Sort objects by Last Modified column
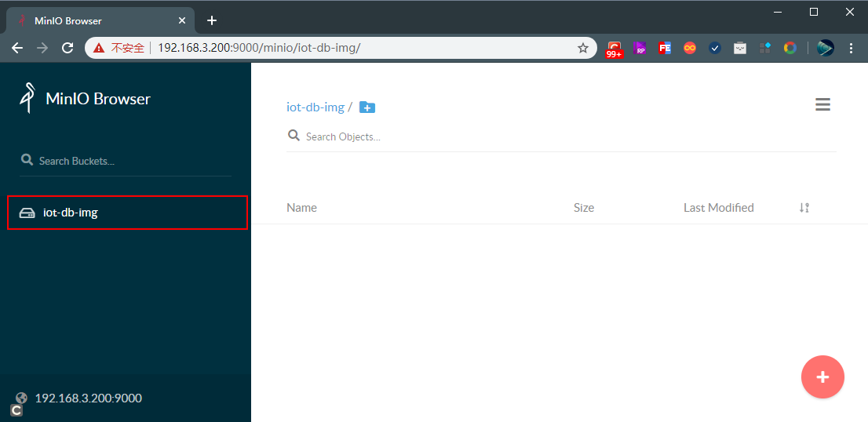868x422 pixels. click(719, 208)
